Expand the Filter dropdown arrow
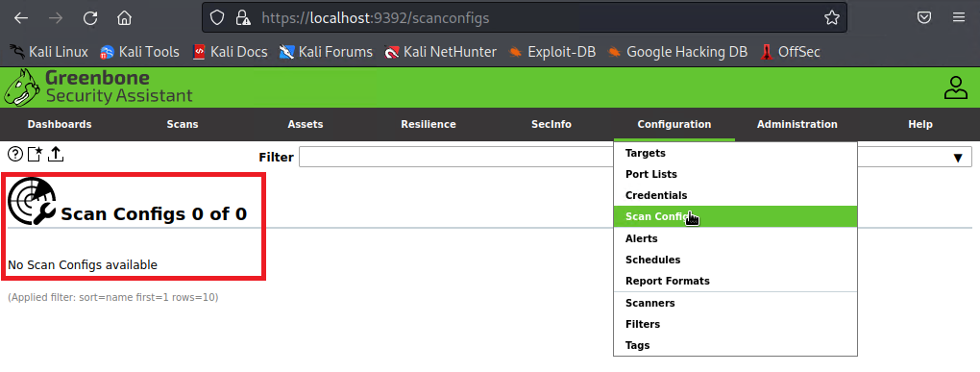Viewport: 980px width, 372px height. [x=958, y=158]
